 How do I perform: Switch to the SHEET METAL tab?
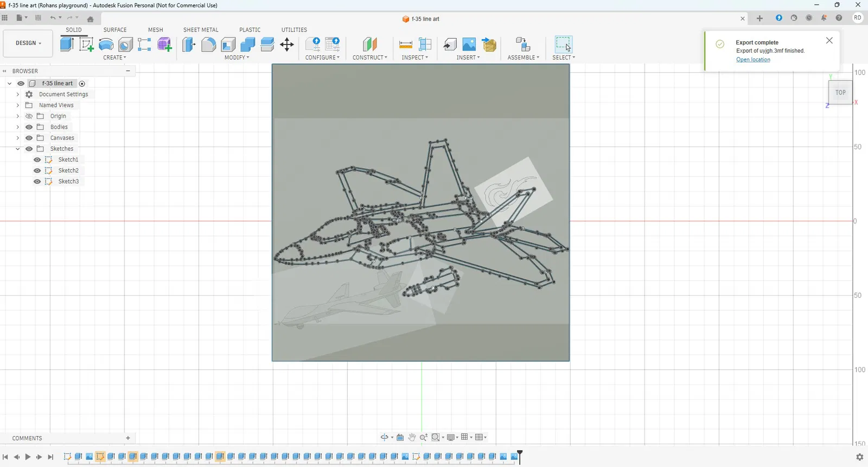(x=201, y=30)
